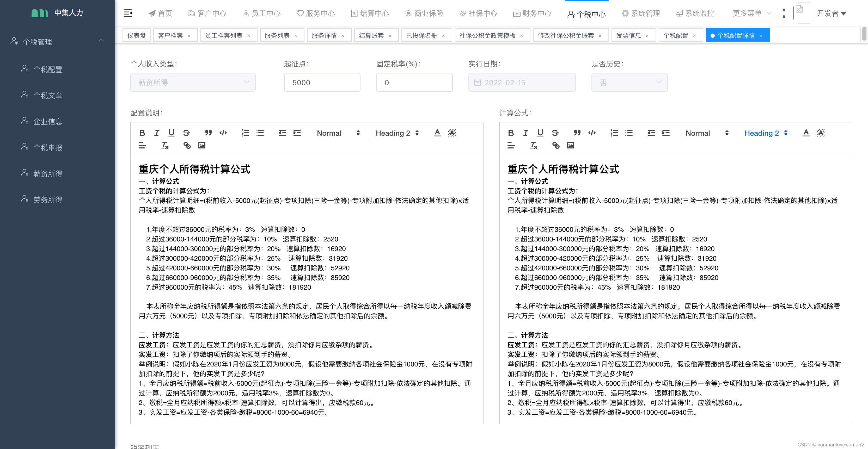Image resolution: width=868 pixels, height=449 pixels.
Task: Click Insert image in the 计算公式 editor
Action: click(x=571, y=145)
